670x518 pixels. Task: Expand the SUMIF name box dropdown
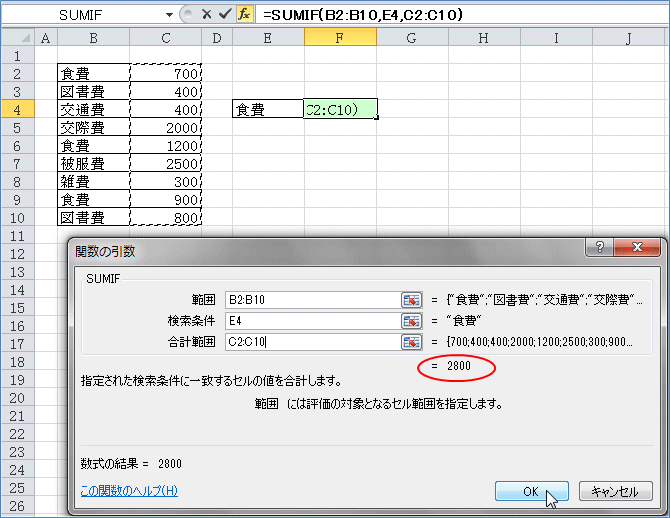pyautogui.click(x=169, y=15)
